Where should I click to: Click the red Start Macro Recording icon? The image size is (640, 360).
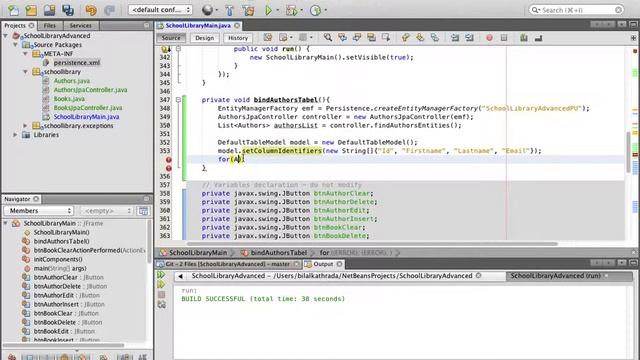(x=489, y=38)
